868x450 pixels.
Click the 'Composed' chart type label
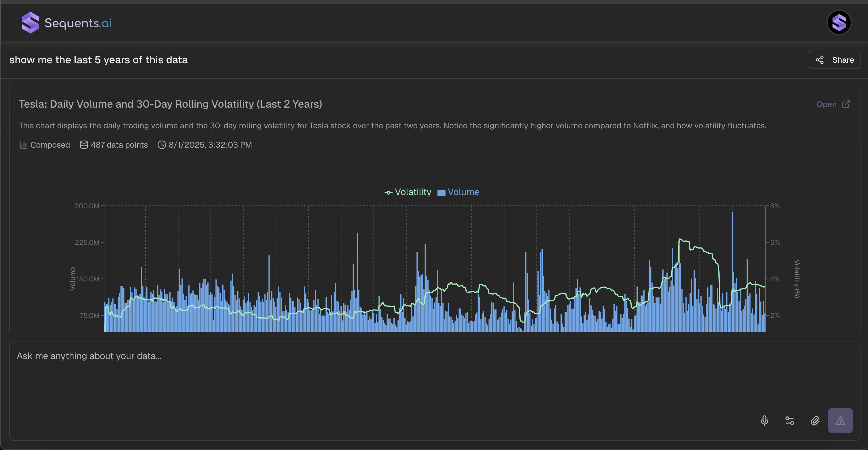(50, 145)
